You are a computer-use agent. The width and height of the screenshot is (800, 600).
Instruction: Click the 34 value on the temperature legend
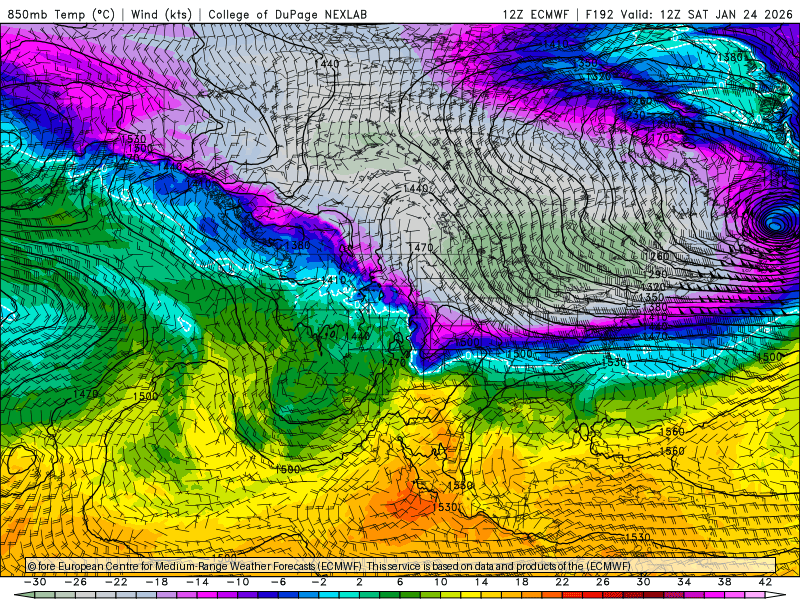click(x=684, y=582)
